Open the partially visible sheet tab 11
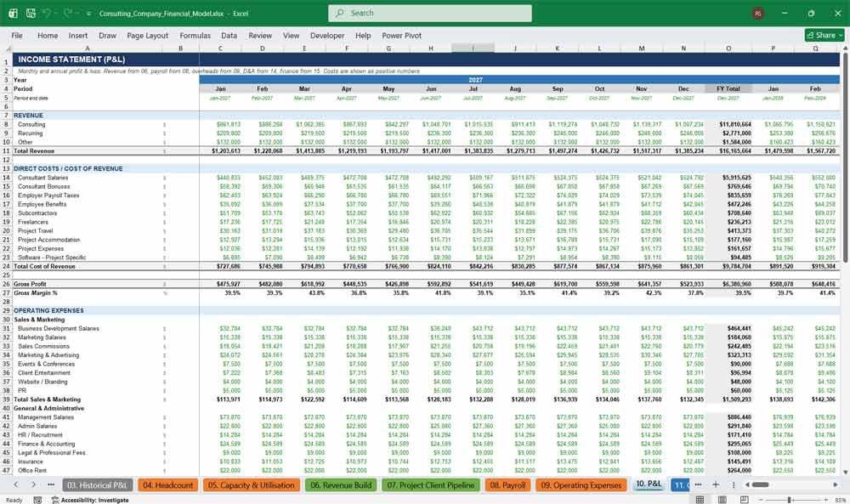The image size is (850, 504). tap(680, 485)
